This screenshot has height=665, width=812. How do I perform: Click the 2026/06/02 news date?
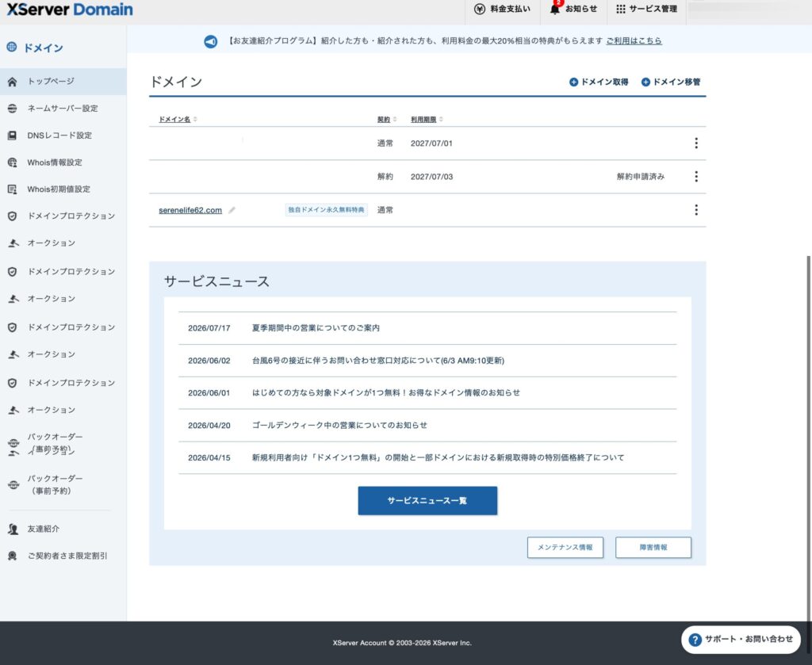[x=209, y=361]
